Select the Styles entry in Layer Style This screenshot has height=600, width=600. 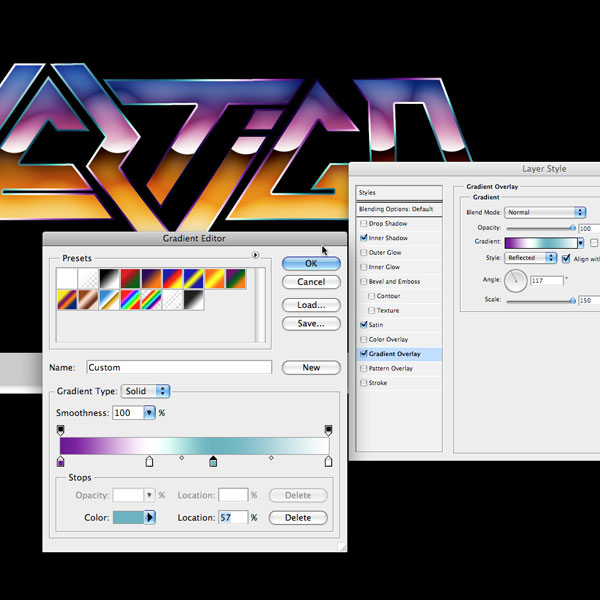(x=399, y=192)
